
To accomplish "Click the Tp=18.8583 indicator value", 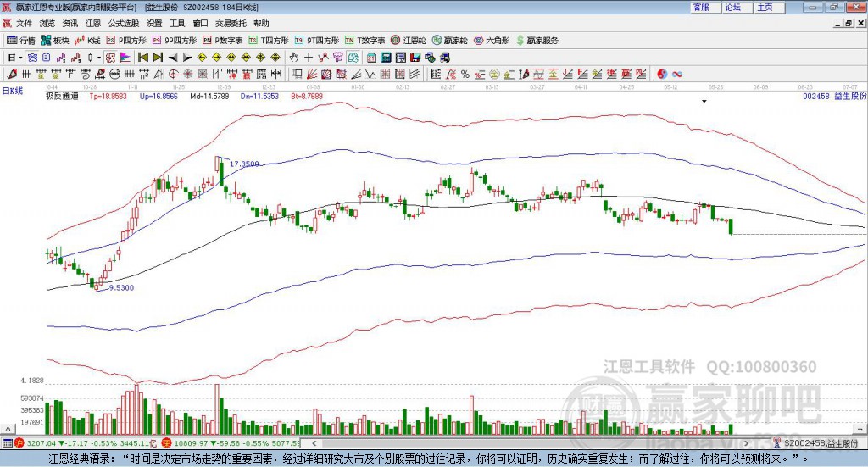I will [x=108, y=96].
